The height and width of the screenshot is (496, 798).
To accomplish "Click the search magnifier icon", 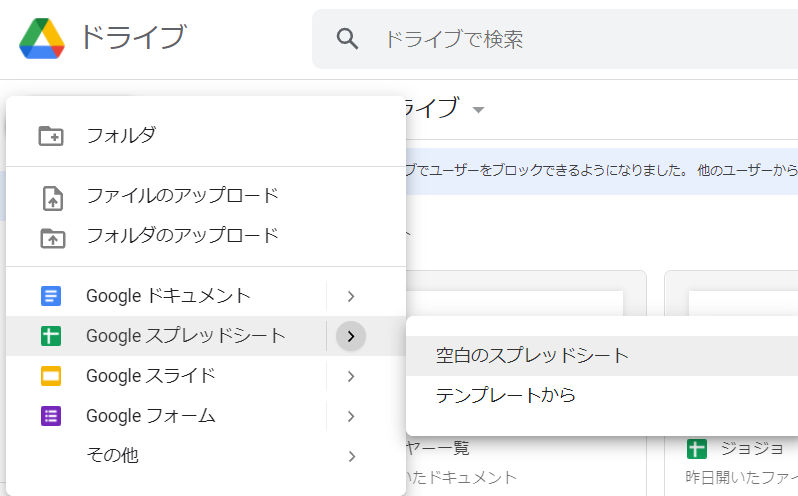I will click(x=347, y=39).
